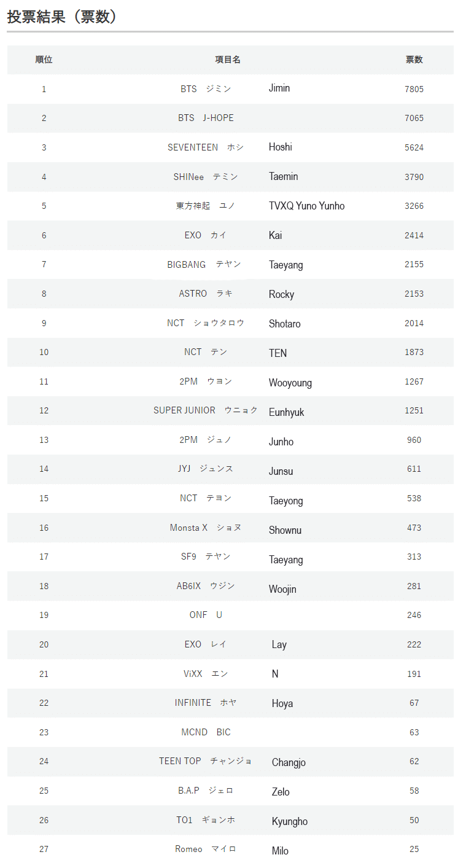Click the 順位 column header

tap(44, 60)
